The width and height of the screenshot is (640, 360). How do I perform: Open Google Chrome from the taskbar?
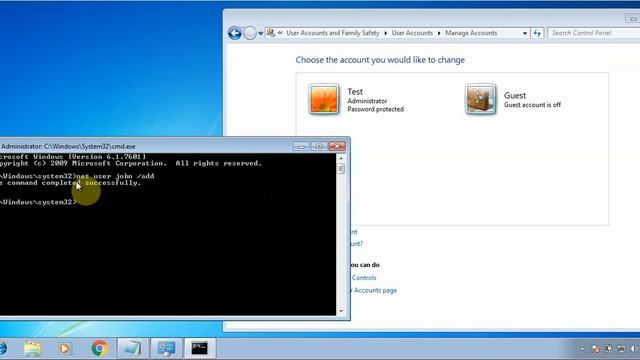(x=99, y=348)
